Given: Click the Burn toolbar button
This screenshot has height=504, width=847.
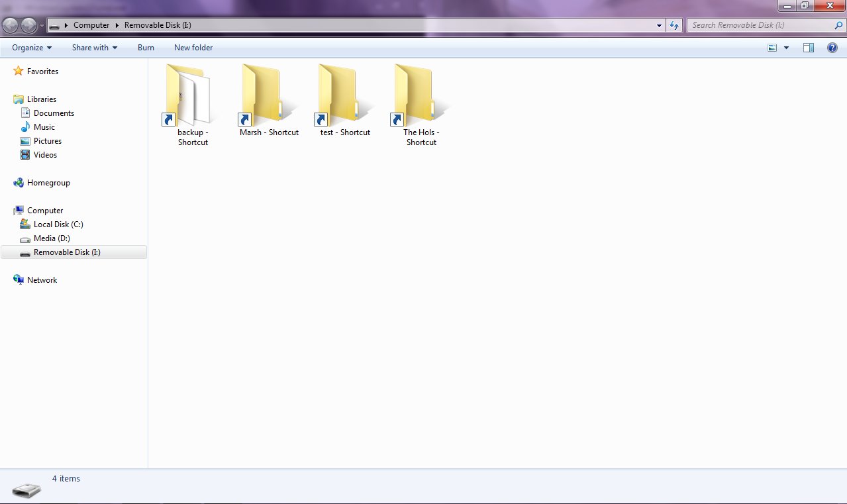Looking at the screenshot, I should 146,47.
